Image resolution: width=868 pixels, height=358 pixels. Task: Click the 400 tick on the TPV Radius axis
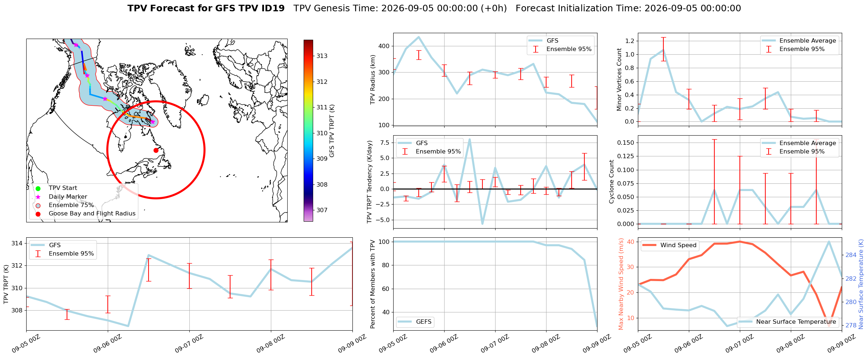(384, 46)
